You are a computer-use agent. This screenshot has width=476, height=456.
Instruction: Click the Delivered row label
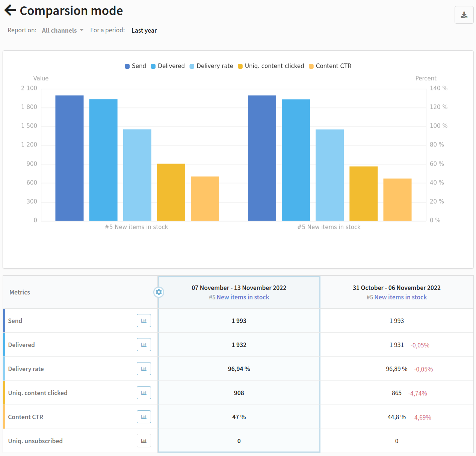(21, 345)
